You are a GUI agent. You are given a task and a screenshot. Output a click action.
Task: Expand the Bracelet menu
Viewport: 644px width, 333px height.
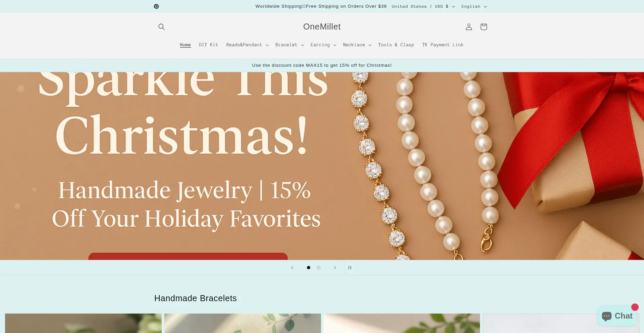289,45
